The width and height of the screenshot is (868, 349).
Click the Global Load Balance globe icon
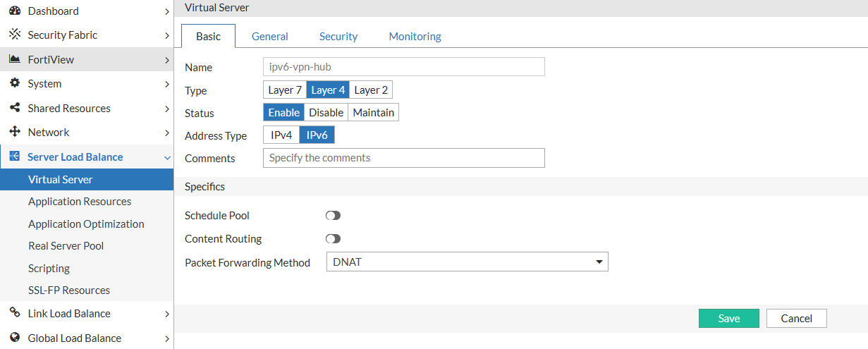pyautogui.click(x=14, y=338)
